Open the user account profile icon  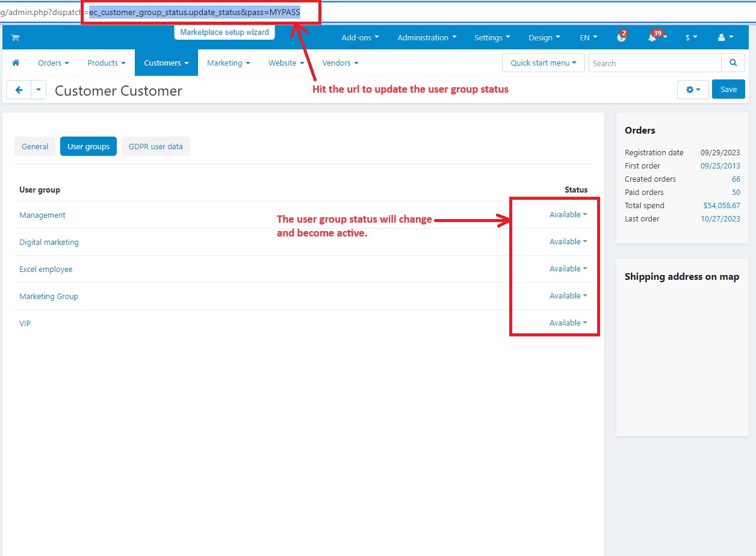tap(725, 37)
